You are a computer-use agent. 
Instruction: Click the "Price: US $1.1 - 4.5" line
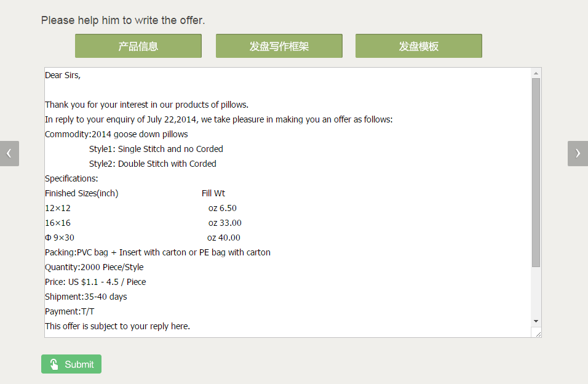[x=95, y=282]
